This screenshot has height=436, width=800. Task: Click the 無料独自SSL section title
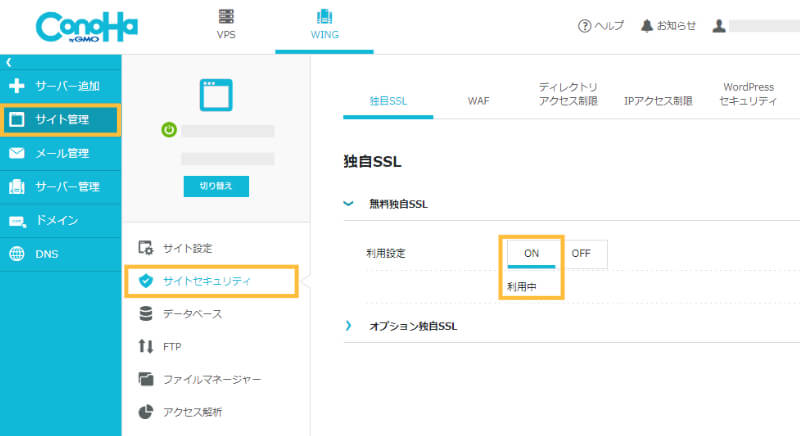click(x=398, y=204)
